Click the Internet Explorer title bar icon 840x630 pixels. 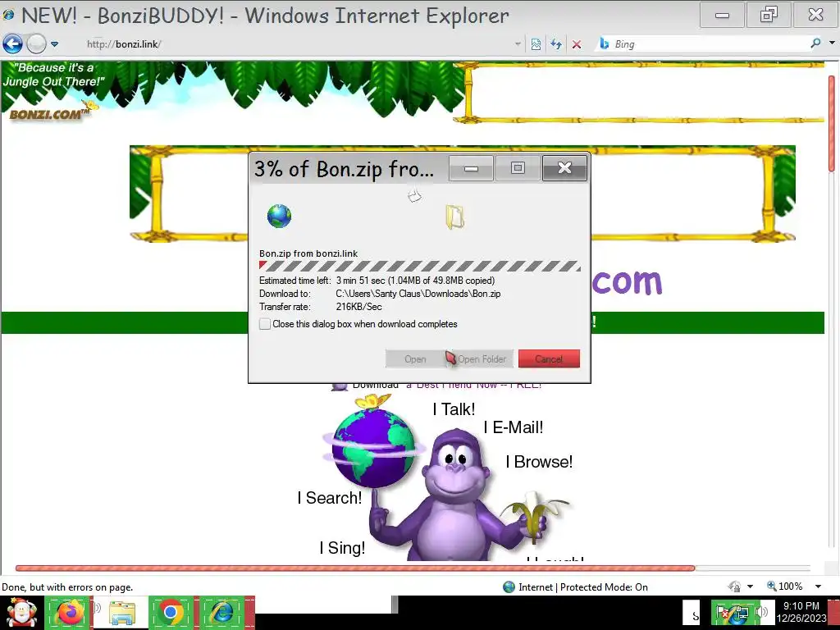point(8,16)
